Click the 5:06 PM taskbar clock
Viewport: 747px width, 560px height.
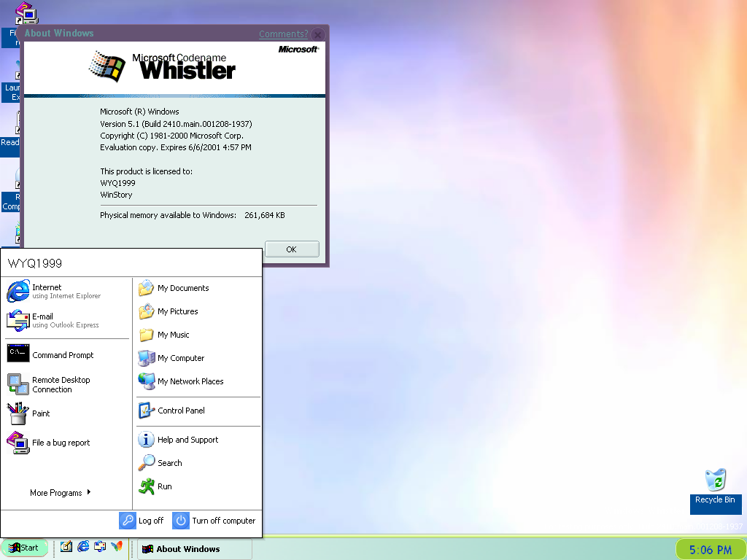711,550
